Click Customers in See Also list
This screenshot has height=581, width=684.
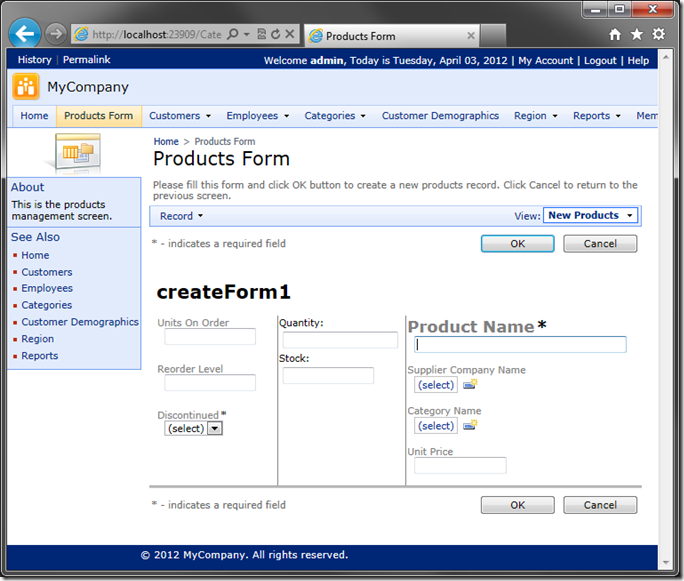47,272
